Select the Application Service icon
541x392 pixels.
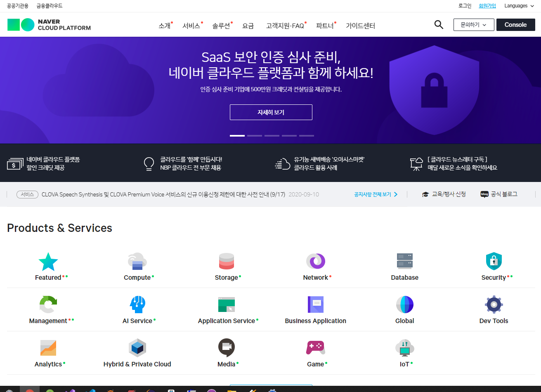pyautogui.click(x=227, y=305)
